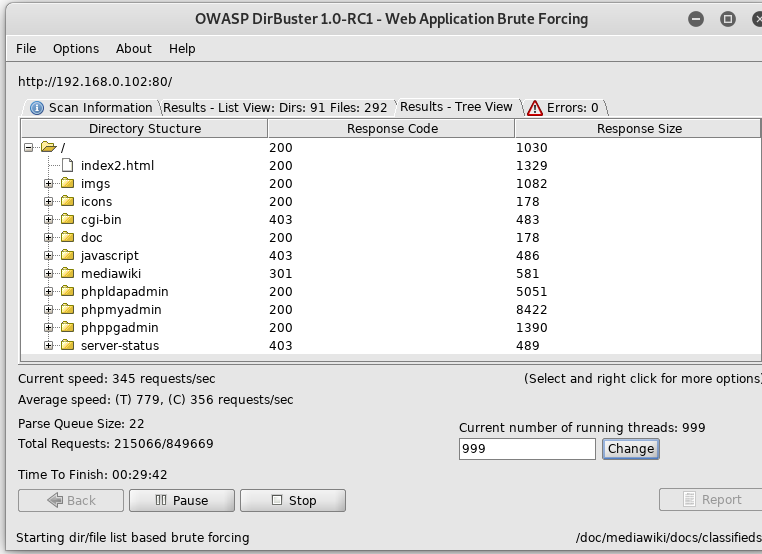Click the doc folder icon
The image size is (762, 554).
point(68,237)
